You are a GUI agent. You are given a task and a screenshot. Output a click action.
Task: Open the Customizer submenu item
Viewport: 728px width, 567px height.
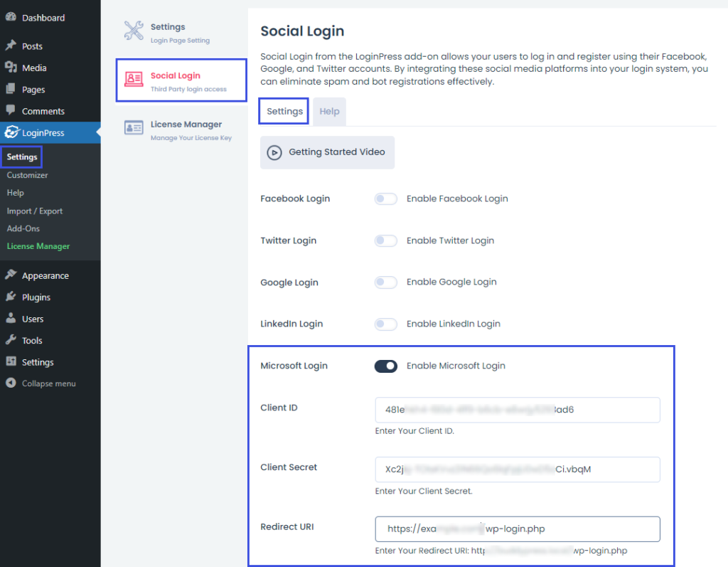pyautogui.click(x=27, y=175)
